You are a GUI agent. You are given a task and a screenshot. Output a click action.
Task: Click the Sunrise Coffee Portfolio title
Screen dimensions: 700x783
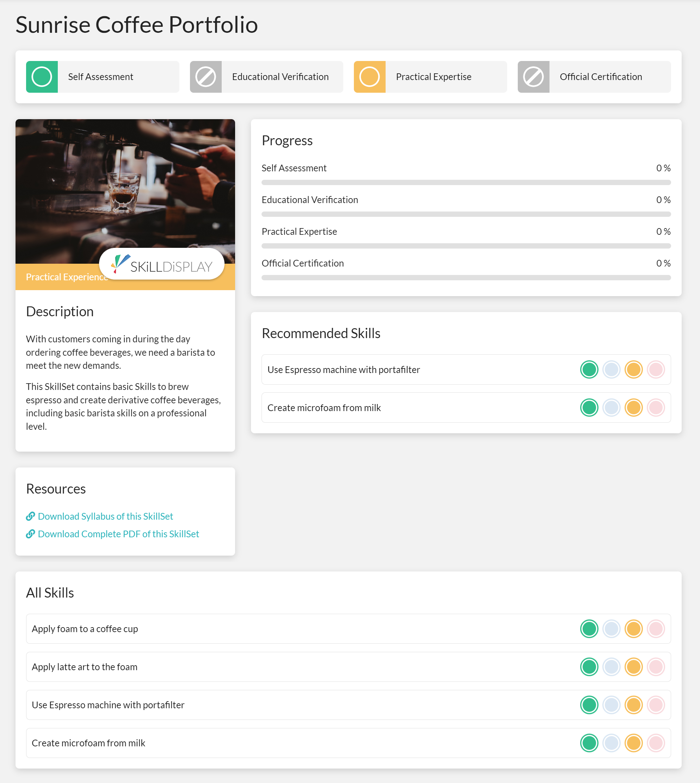point(136,25)
